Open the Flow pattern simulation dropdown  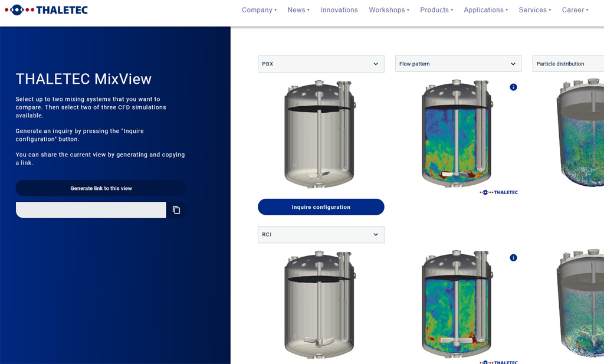pyautogui.click(x=458, y=64)
